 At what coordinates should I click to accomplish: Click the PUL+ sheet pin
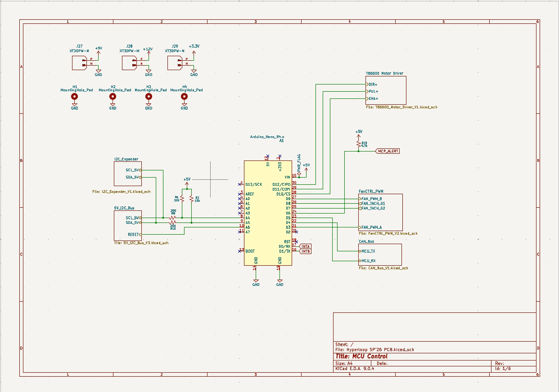[x=372, y=91]
